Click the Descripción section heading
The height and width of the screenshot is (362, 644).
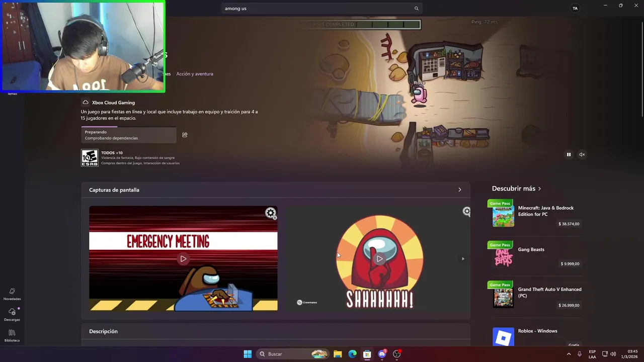[103, 331]
